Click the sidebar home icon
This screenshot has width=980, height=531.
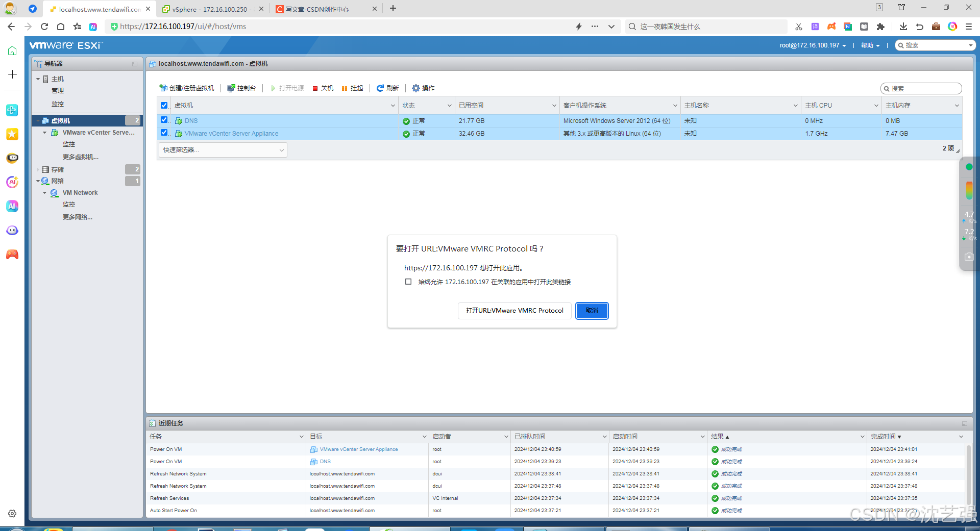tap(12, 50)
